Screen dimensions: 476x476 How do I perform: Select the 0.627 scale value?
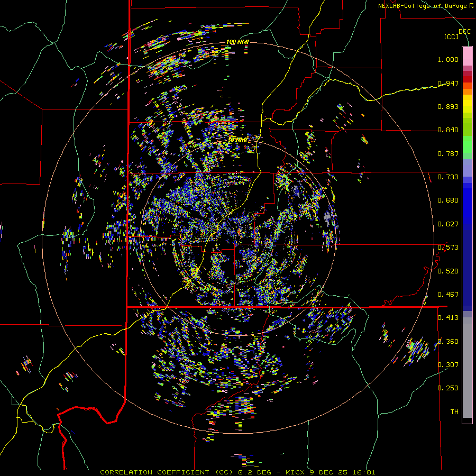coord(448,224)
